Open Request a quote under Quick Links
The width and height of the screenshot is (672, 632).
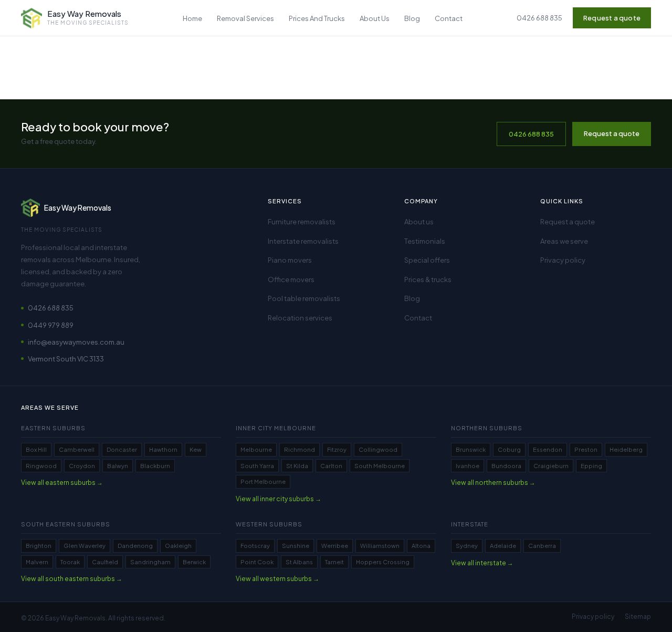(x=568, y=222)
